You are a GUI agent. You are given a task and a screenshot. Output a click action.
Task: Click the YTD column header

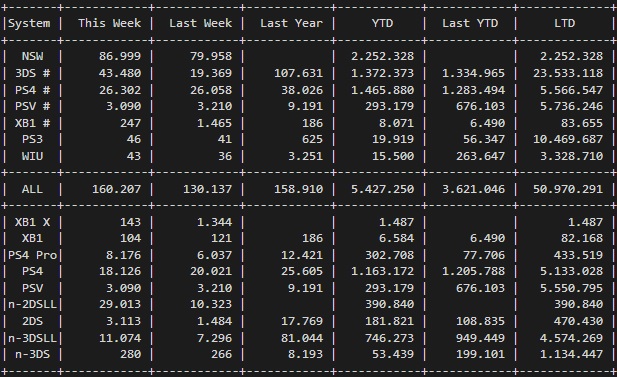click(382, 23)
